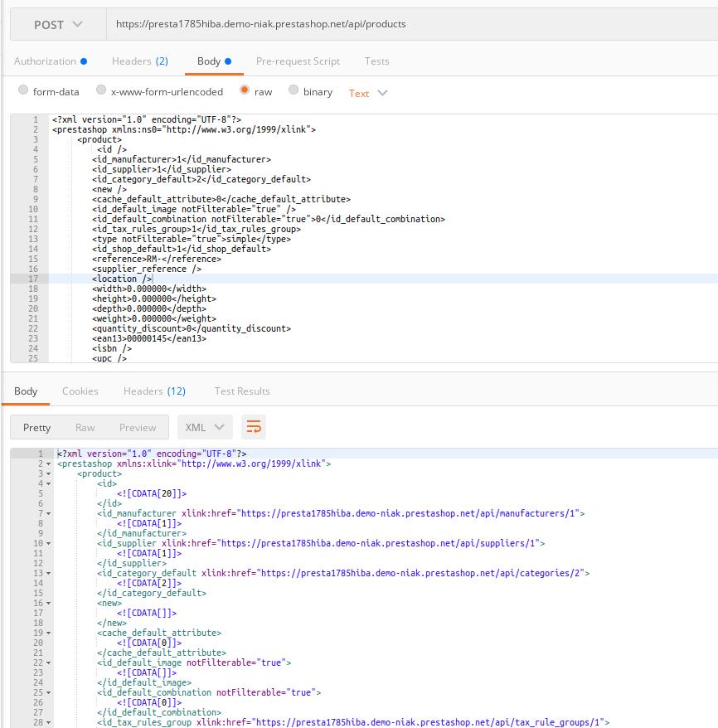The image size is (718, 728).
Task: Switch response view to Raw
Action: point(84,427)
